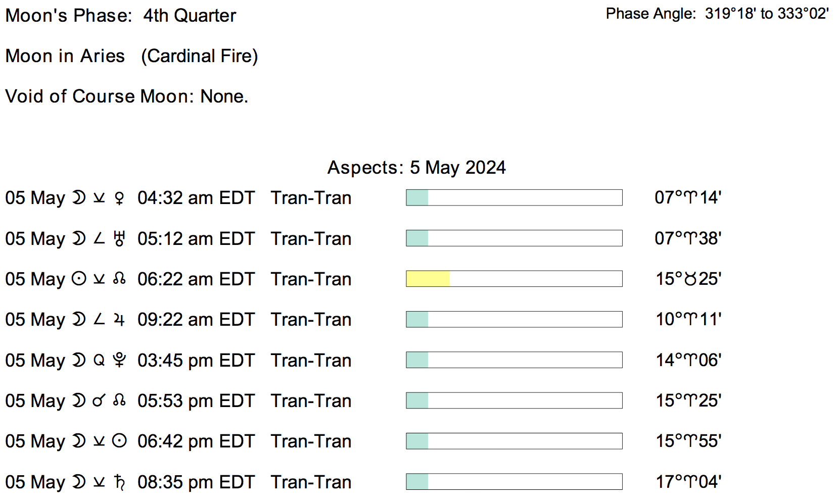Click the Aspects: 5 May 2024 heading
The height and width of the screenshot is (504, 837).
point(416,168)
